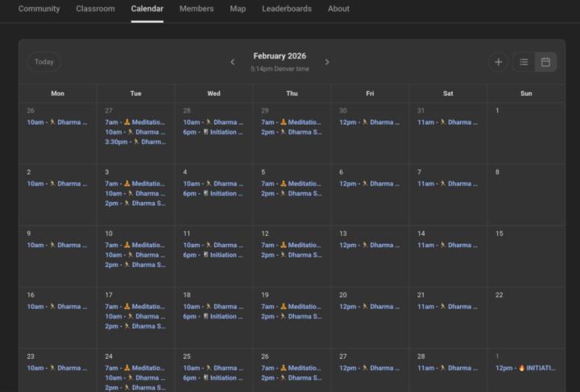
Task: Open 7am Meditation event on Thursday 19
Action: coord(292,307)
